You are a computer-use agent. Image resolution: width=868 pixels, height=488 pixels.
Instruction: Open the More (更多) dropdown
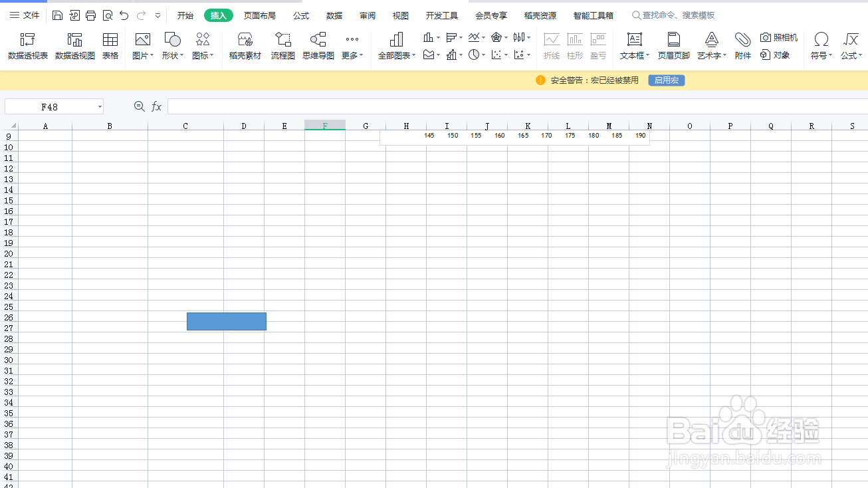click(x=352, y=47)
